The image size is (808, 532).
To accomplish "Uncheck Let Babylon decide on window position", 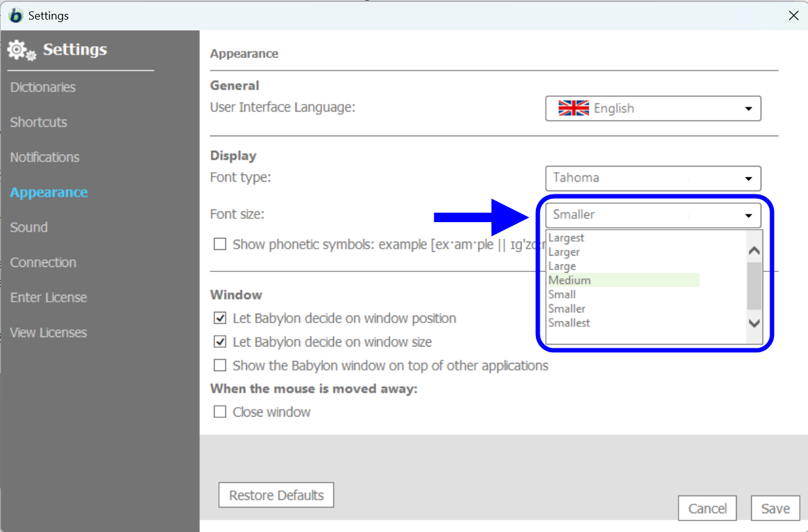I will (220, 318).
